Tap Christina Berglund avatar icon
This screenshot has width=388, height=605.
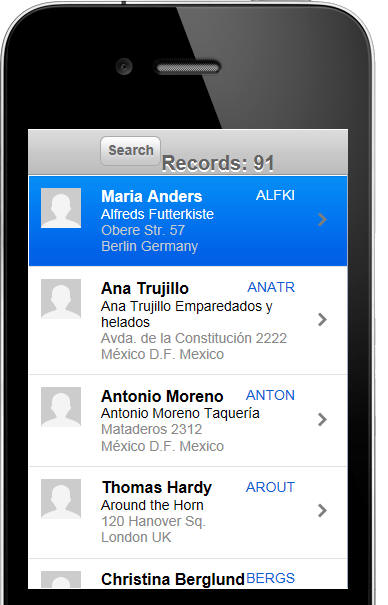pos(61,580)
